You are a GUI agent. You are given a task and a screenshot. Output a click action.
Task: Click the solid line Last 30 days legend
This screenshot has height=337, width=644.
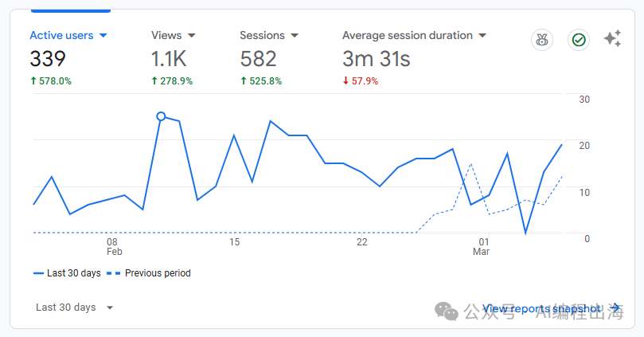pos(67,273)
